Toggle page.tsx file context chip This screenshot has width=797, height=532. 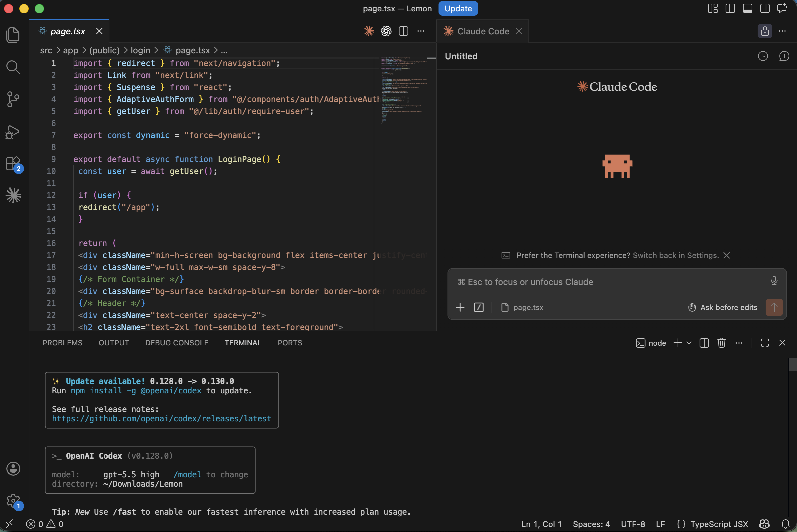tap(522, 307)
